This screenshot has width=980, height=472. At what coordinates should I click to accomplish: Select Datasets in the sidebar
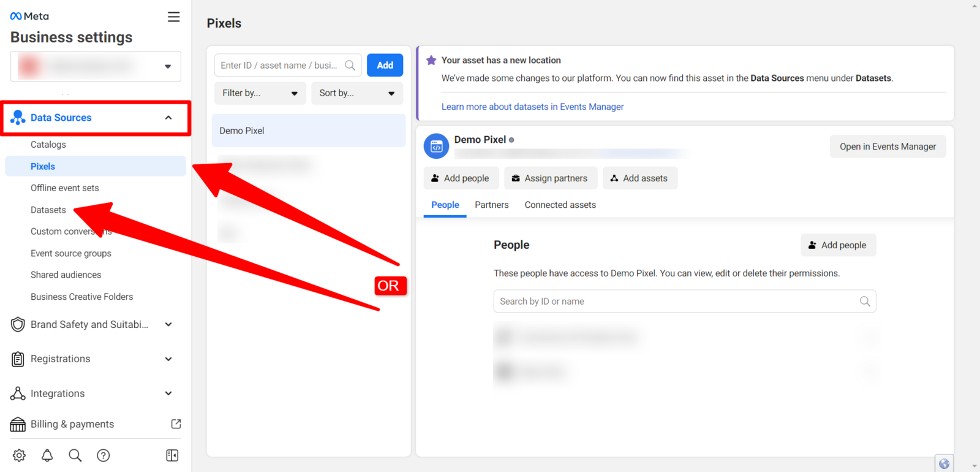[x=48, y=210]
